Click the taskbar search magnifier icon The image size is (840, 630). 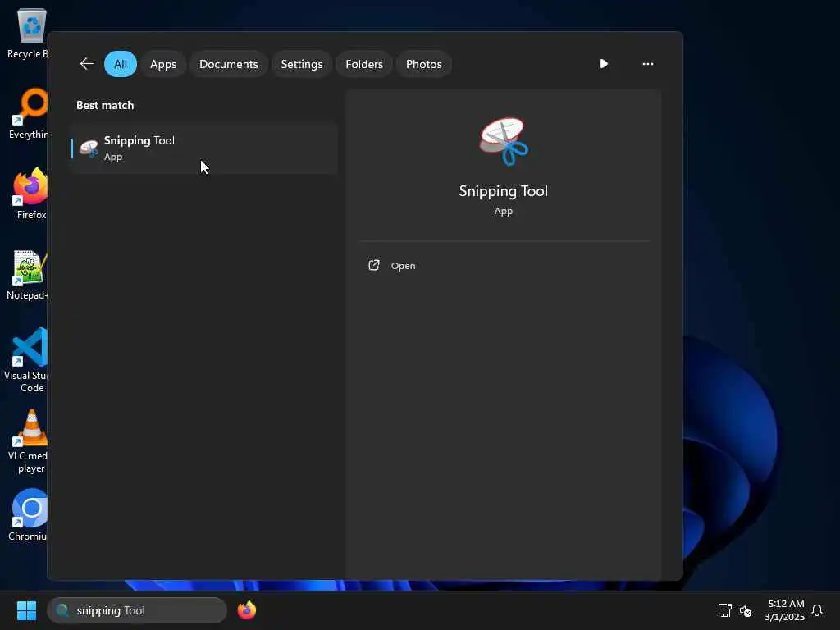[x=62, y=610]
